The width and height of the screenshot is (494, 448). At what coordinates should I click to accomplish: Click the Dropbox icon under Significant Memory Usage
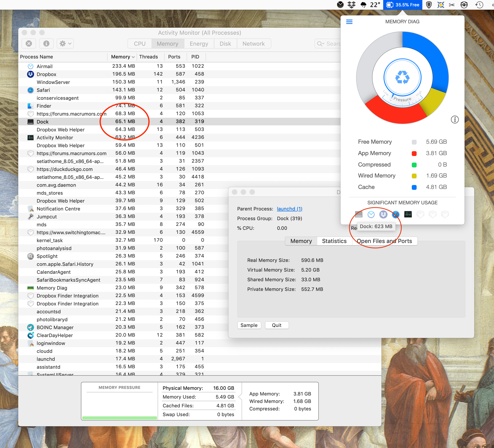tap(383, 214)
